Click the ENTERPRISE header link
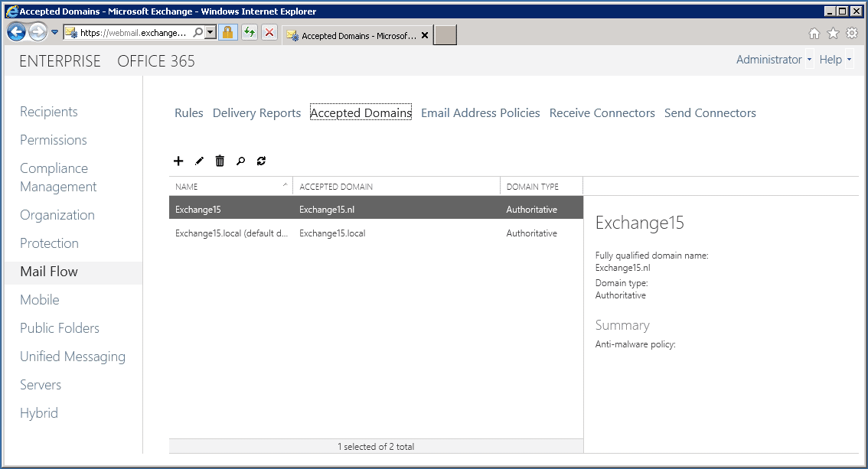The height and width of the screenshot is (469, 868). [x=60, y=61]
